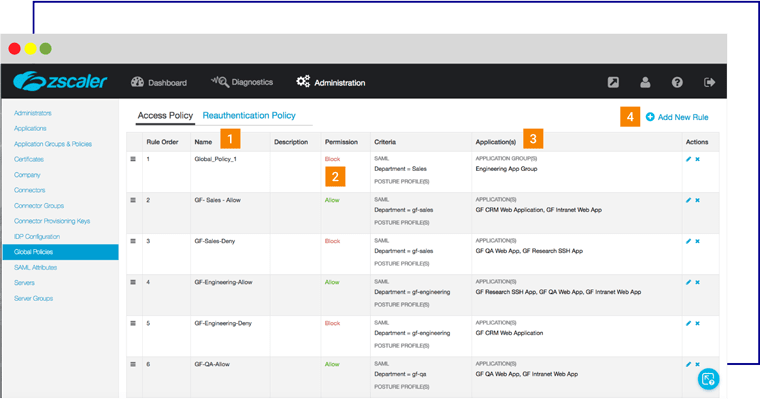Click the Rule Order column header
760x400 pixels.
(x=162, y=142)
